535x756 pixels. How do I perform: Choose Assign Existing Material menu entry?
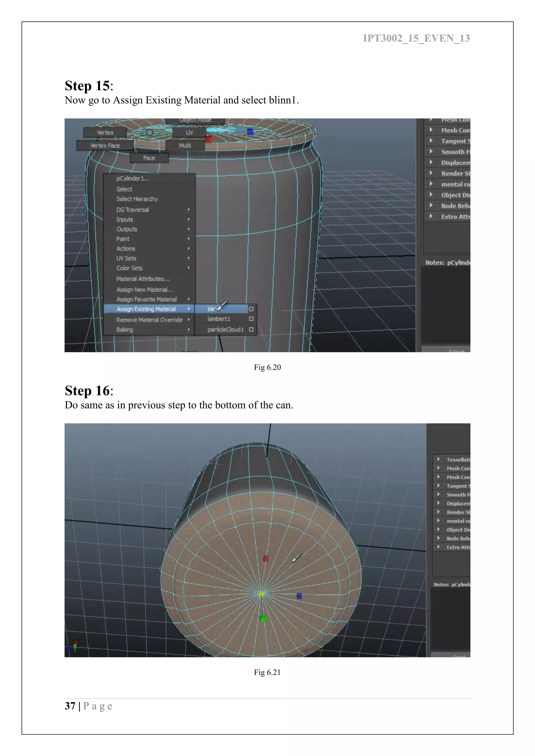[146, 309]
